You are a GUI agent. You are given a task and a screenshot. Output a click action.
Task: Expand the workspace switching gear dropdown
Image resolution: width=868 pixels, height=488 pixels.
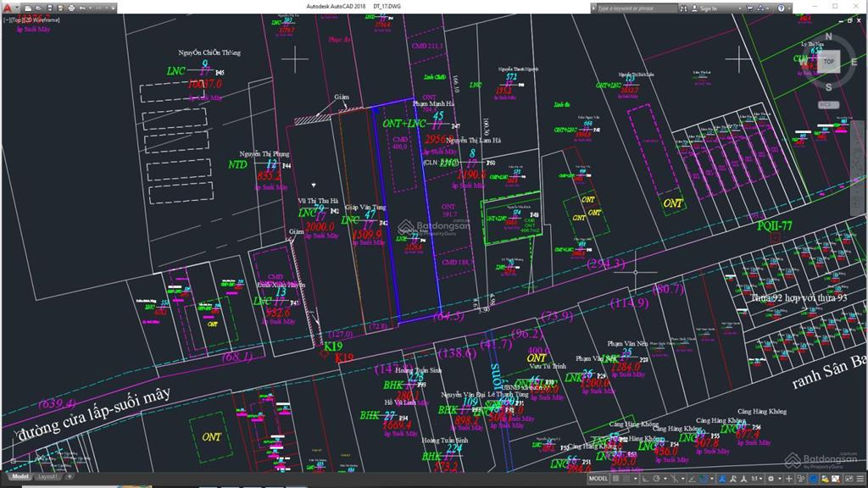coord(780,479)
